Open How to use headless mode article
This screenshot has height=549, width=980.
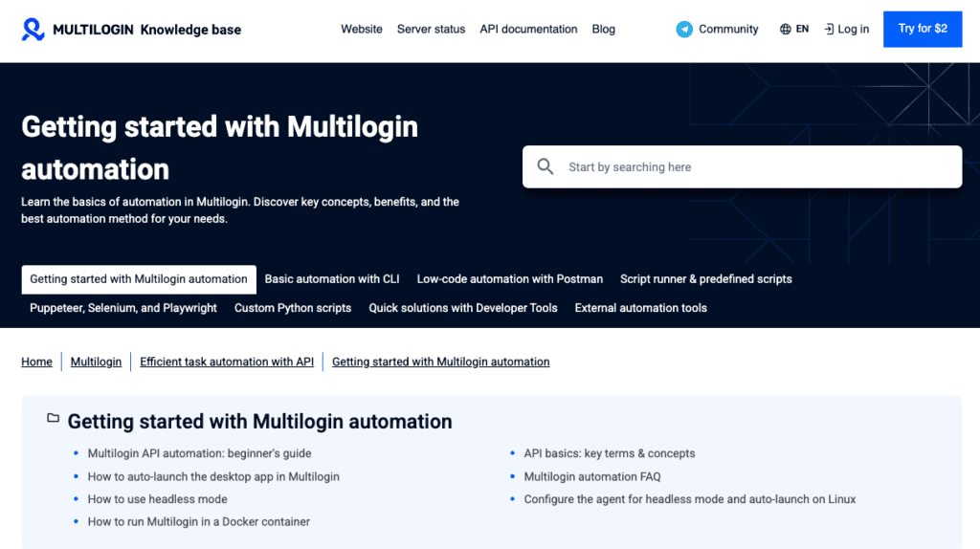158,499
